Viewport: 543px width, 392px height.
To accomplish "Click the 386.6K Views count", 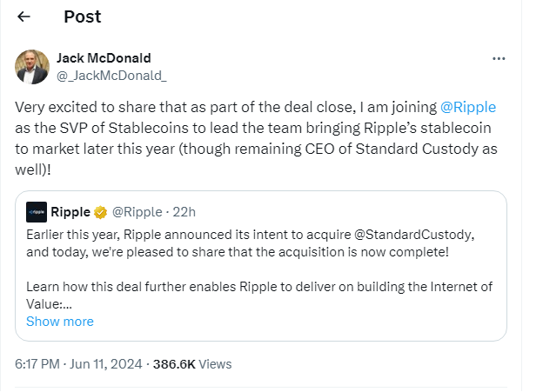I will point(192,364).
